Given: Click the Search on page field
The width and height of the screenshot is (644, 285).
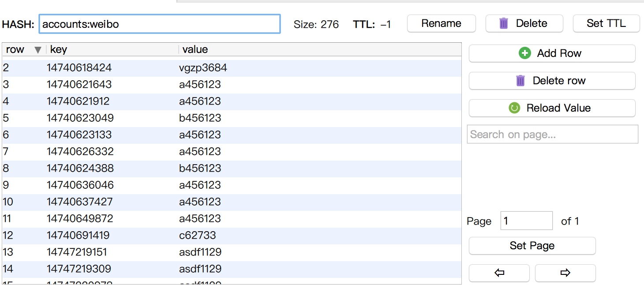Looking at the screenshot, I should 553,134.
